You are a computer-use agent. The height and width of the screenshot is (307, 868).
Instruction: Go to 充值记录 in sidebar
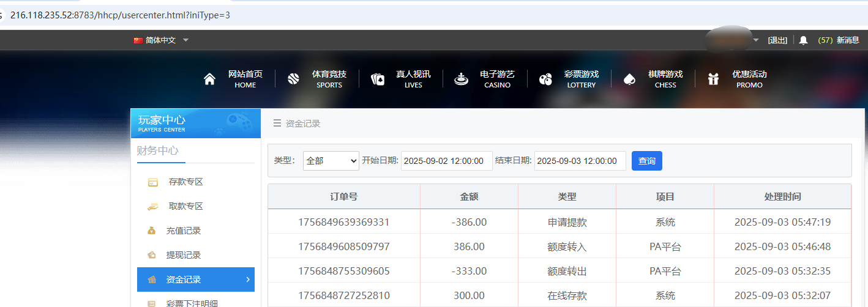184,231
